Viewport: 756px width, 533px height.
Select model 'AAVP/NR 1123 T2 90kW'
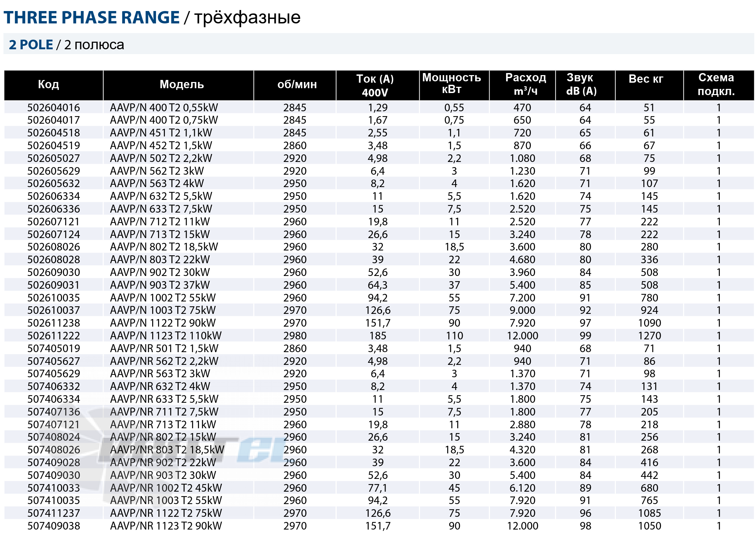click(166, 526)
